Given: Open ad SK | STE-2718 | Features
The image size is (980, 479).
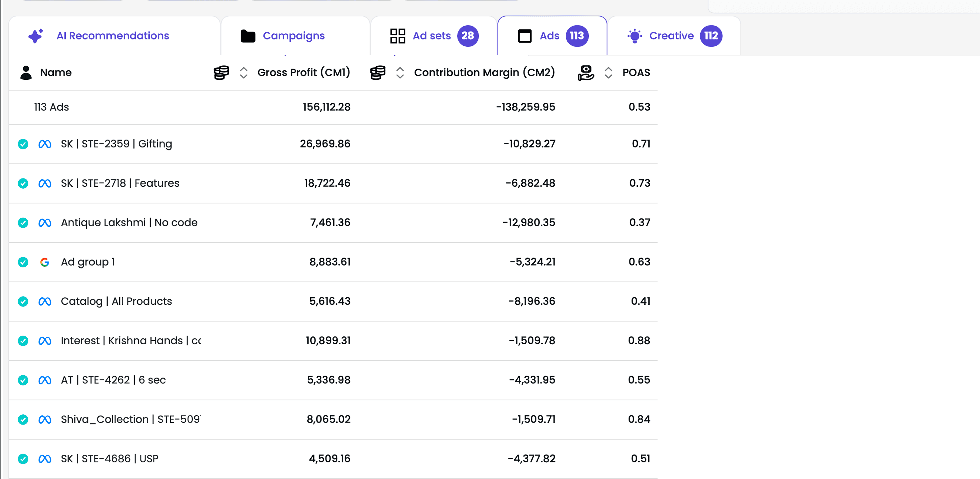Looking at the screenshot, I should click(120, 183).
